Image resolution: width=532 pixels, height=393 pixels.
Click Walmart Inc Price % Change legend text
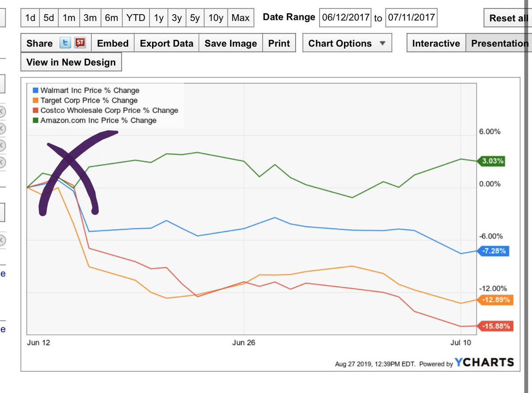pyautogui.click(x=90, y=90)
